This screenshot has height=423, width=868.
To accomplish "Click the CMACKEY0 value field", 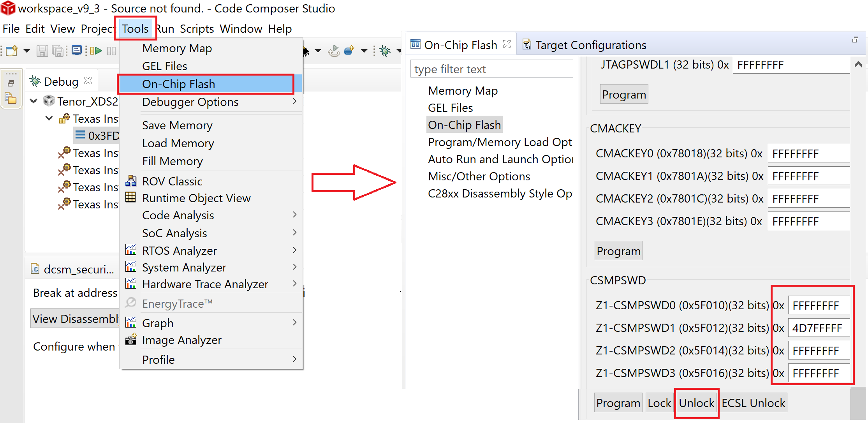I will [x=809, y=153].
